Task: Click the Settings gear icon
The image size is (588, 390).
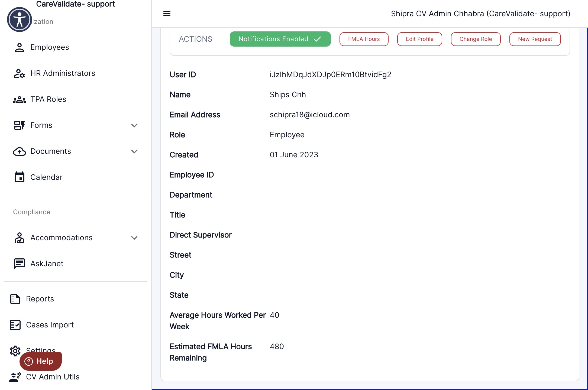Action: tap(15, 351)
